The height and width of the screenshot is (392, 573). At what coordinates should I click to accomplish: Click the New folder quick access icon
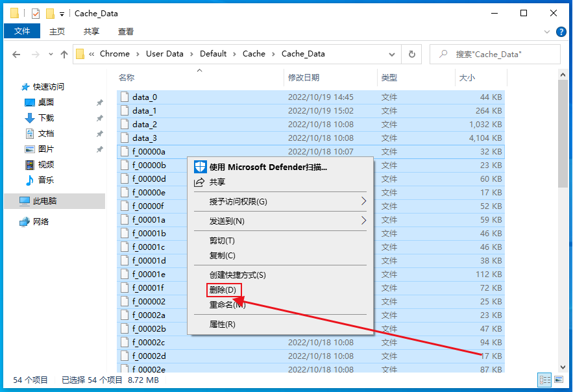click(50, 14)
